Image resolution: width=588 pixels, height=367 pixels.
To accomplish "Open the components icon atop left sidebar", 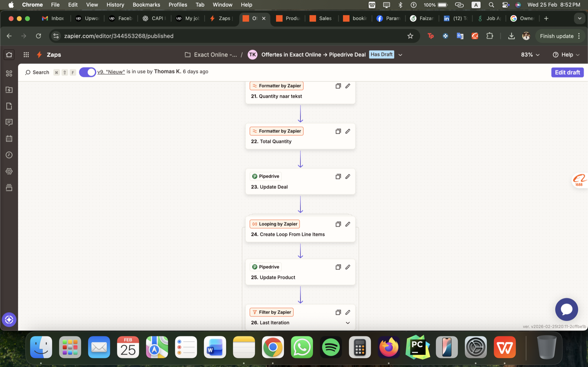I will [x=9, y=74].
